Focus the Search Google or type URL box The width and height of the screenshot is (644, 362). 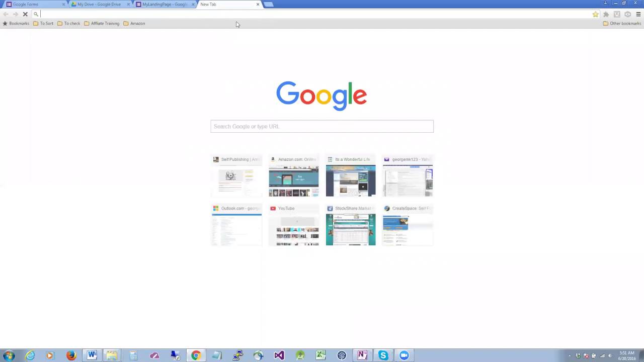(322, 126)
